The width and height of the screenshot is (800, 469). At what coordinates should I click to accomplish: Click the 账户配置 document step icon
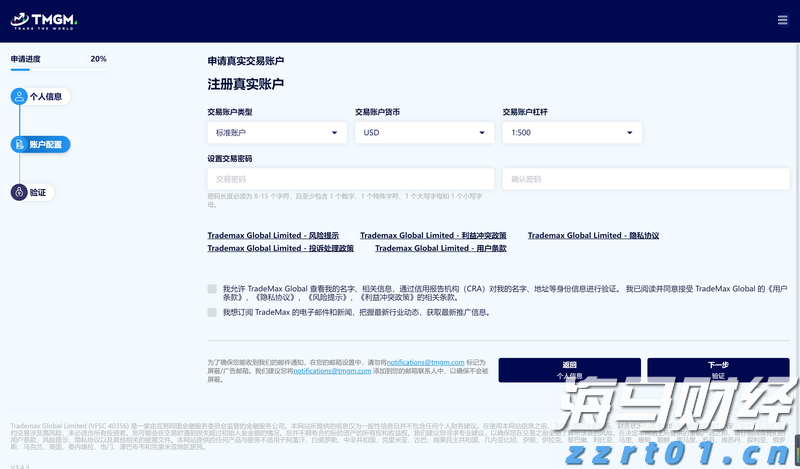point(19,144)
